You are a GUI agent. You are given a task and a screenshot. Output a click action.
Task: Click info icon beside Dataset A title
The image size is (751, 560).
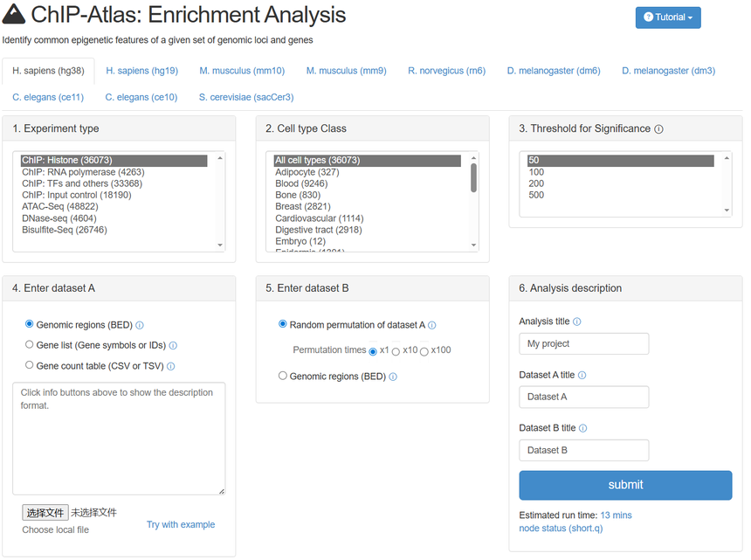click(x=582, y=375)
